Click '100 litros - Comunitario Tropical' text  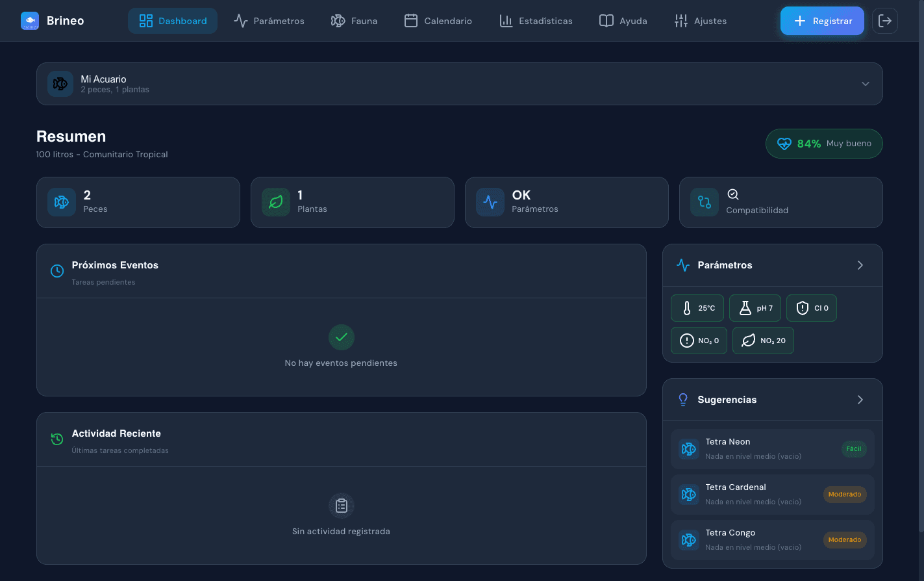[x=102, y=155]
